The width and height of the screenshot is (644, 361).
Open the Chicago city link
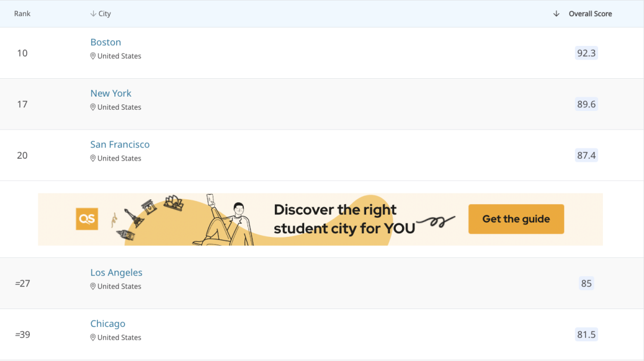(x=107, y=323)
